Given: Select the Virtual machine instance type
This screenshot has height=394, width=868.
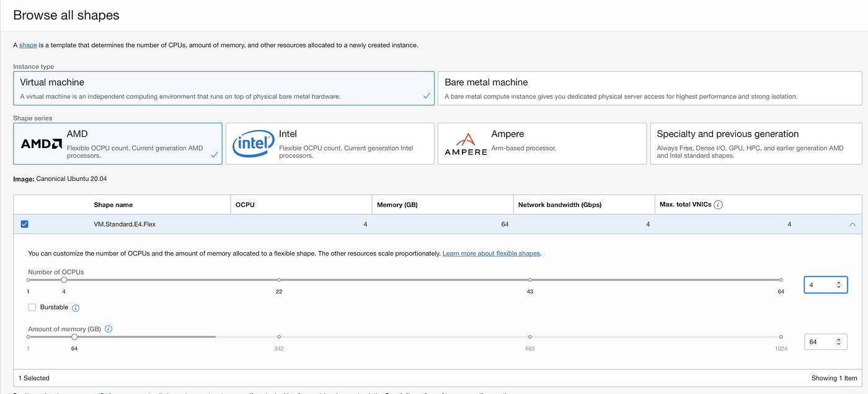Looking at the screenshot, I should point(224,89).
